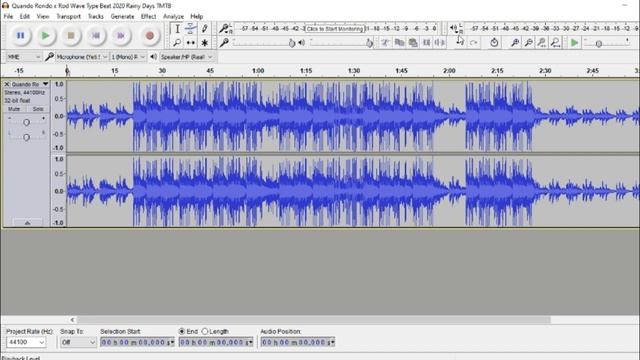
Task: Open the Edit menu
Action: coord(25,16)
